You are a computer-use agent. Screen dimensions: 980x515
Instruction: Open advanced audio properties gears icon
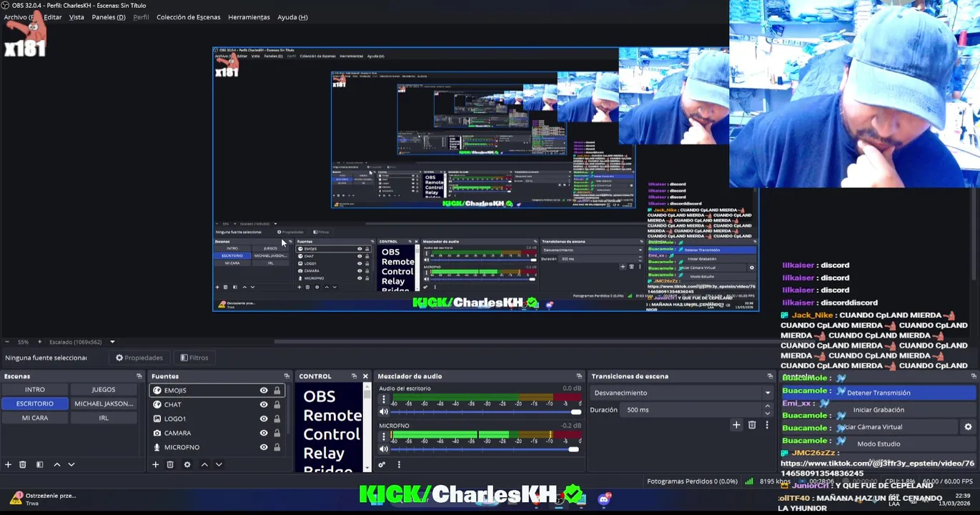tap(382, 465)
